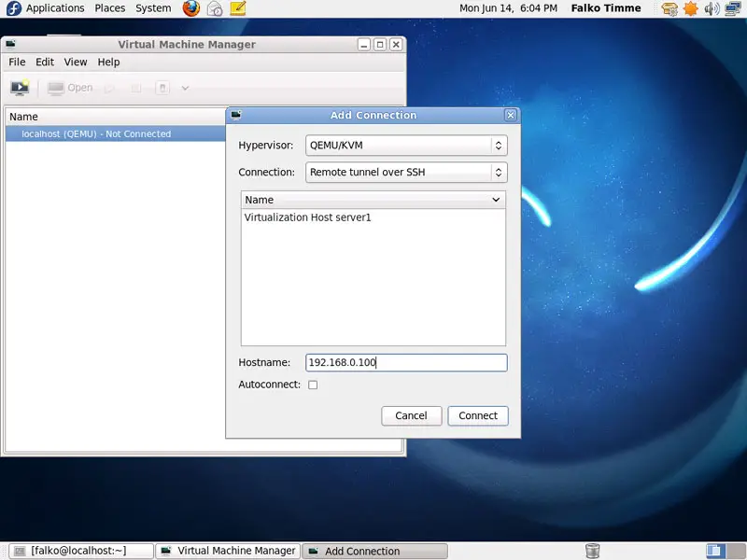This screenshot has width=747, height=560.
Task: Select the localhost (QEMU) - Not Connected row
Action: [116, 133]
